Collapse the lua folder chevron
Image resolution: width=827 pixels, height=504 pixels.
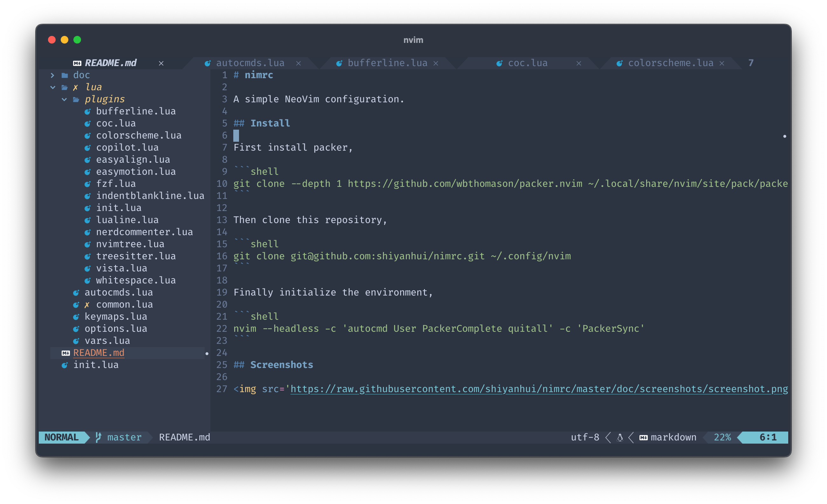point(53,88)
